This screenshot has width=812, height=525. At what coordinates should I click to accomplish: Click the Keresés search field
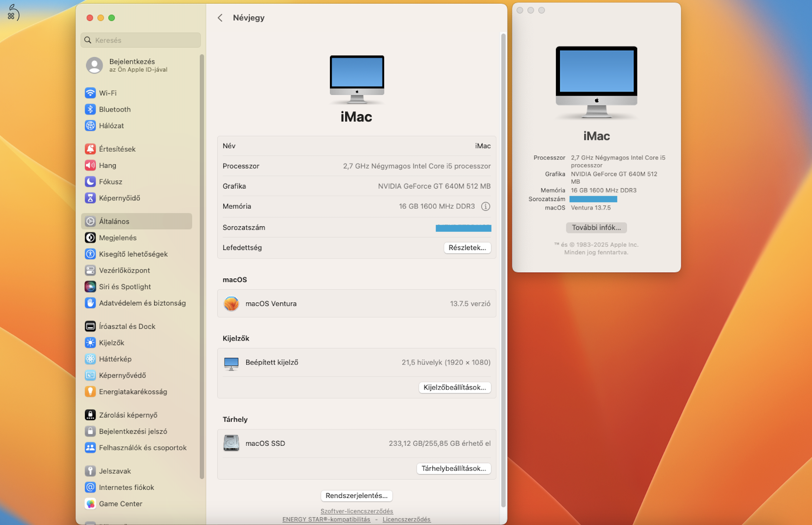click(x=140, y=40)
